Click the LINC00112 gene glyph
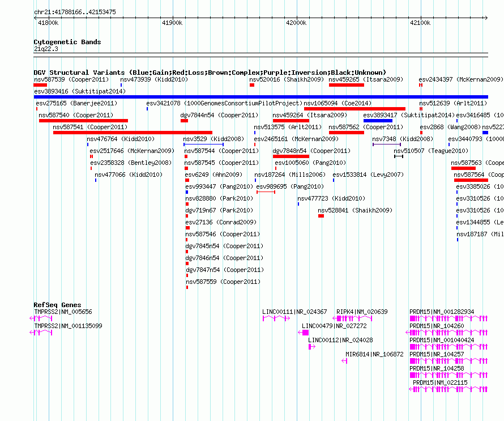The height and width of the screenshot is (421, 504). 312,347
